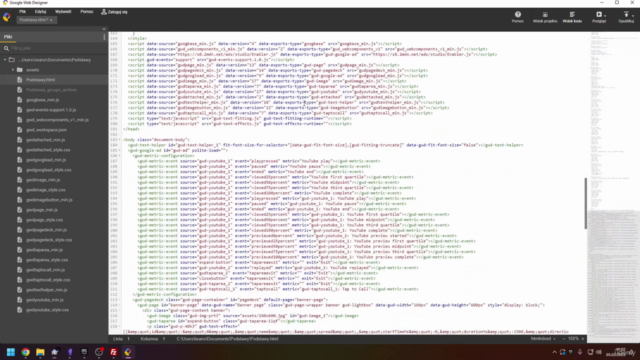
Task: Select the Pliki panel tab
Action: 8,37
